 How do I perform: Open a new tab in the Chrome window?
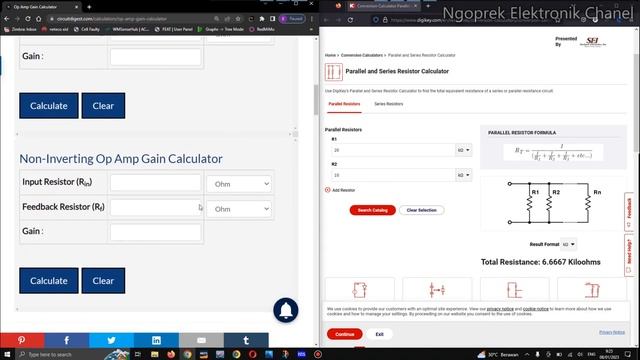coord(89,7)
